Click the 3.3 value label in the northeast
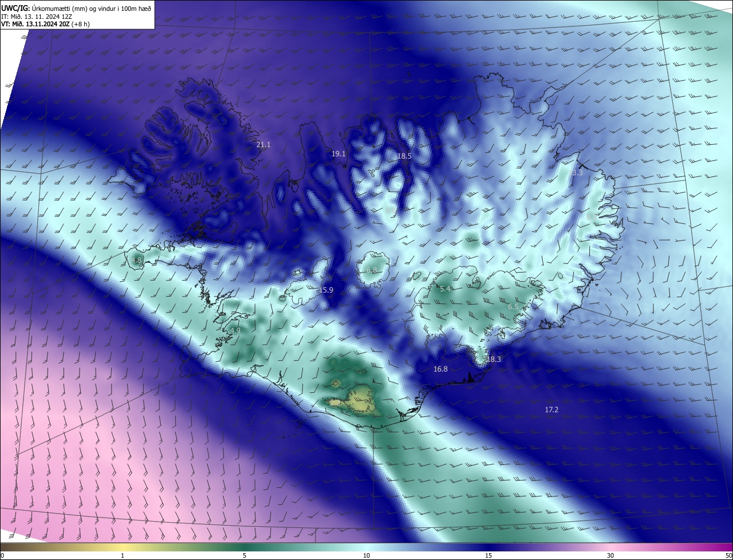This screenshot has width=733, height=560. pyautogui.click(x=577, y=172)
